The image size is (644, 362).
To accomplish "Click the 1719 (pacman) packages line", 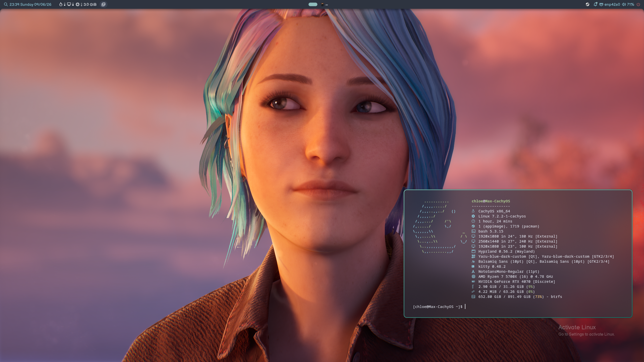I will click(509, 226).
